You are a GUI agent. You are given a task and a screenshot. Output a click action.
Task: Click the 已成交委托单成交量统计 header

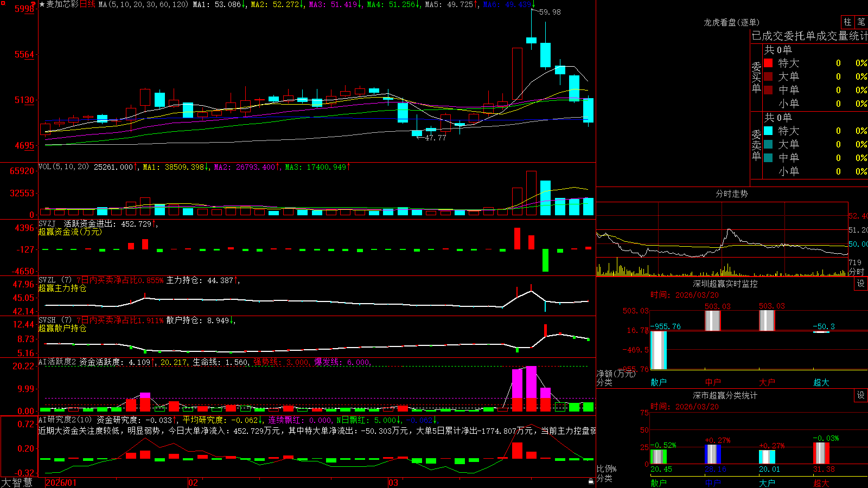tap(809, 36)
